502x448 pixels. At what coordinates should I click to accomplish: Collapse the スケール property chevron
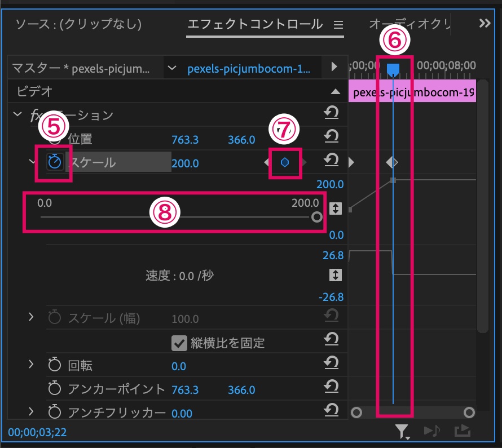(32, 162)
